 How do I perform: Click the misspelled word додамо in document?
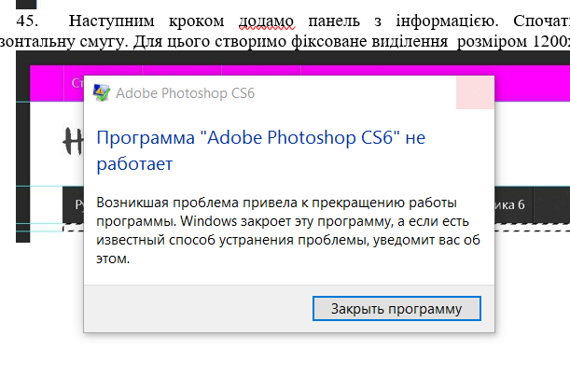pos(266,21)
